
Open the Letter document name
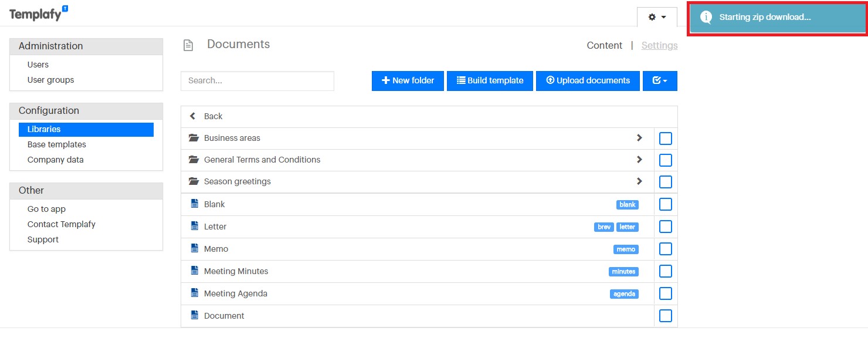point(215,227)
